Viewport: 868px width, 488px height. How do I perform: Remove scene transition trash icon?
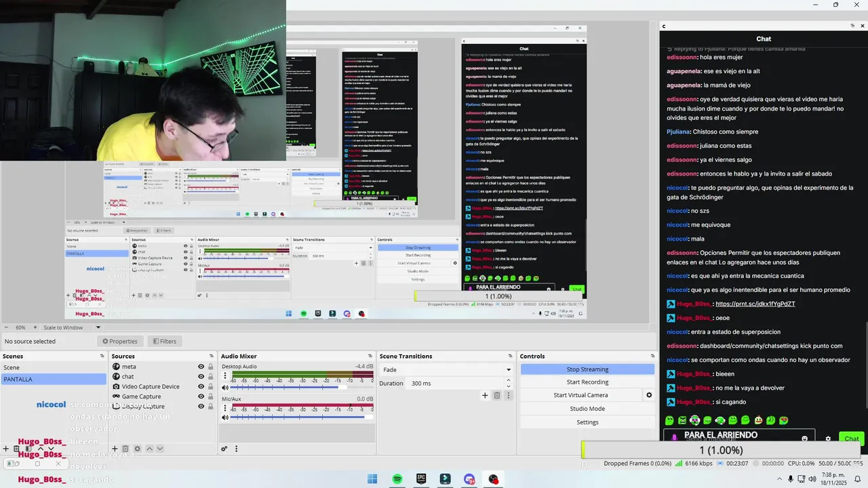(x=496, y=395)
